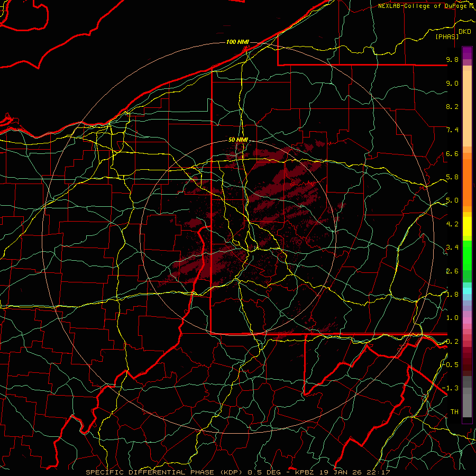Click the bright green band of the color scale
Viewport: 476px width, 476px height.
[x=467, y=255]
